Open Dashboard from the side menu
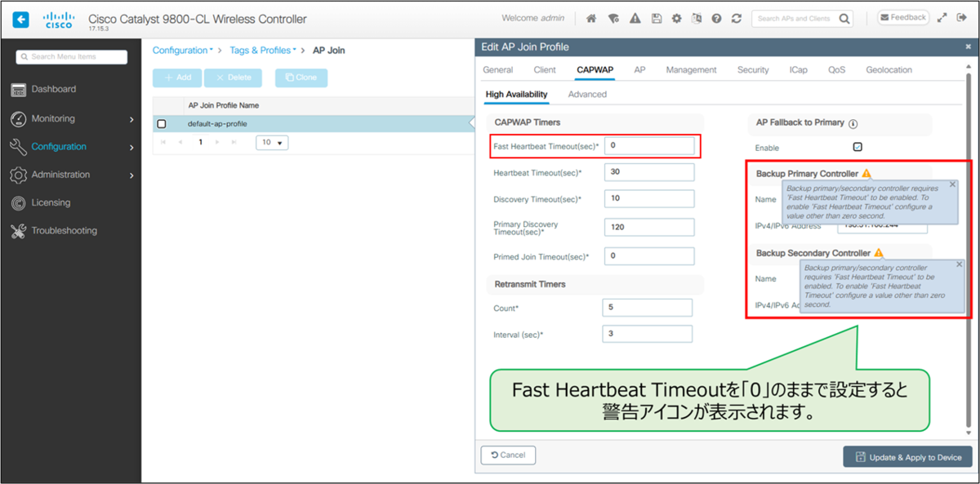Image resolution: width=980 pixels, height=484 pixels. tap(53, 89)
